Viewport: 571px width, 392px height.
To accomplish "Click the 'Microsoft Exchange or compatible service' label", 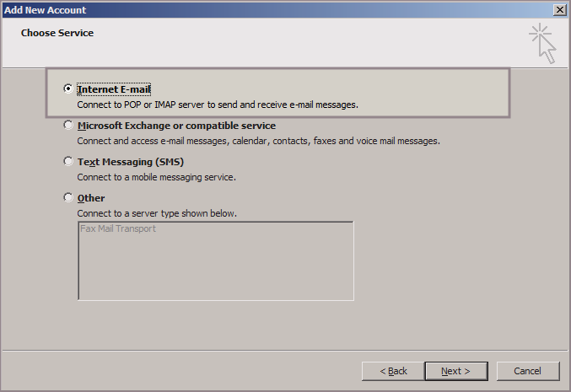I will click(x=176, y=126).
